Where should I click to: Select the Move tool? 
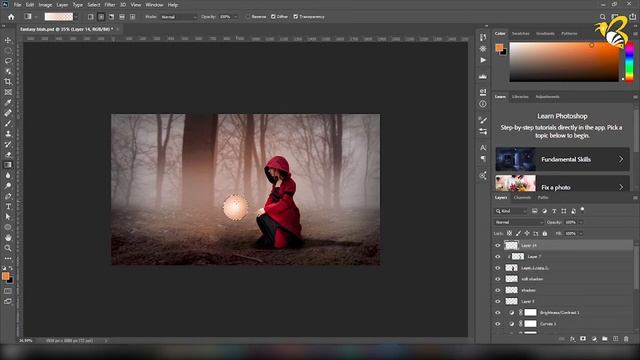click(x=8, y=40)
